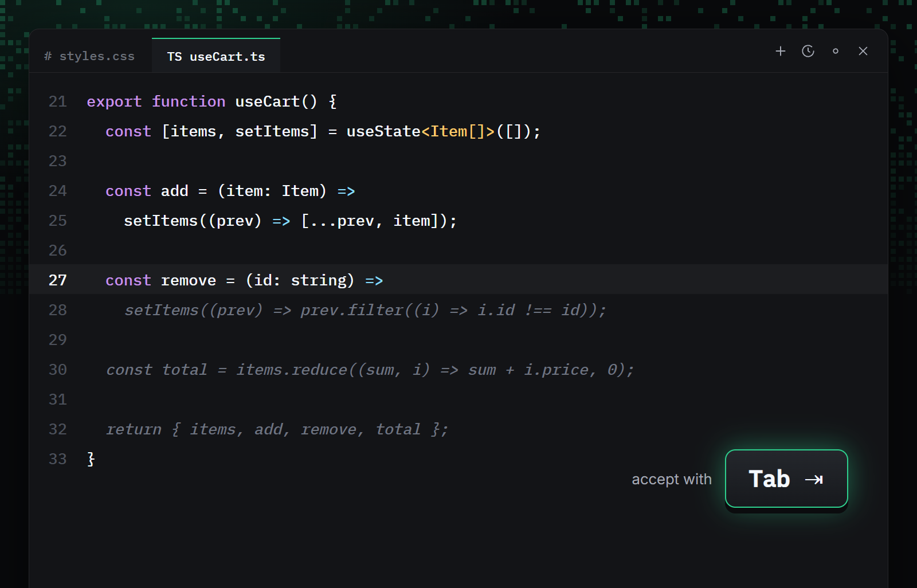The image size is (917, 588).
Task: Click the 'export' keyword on line 21
Action: pos(114,101)
